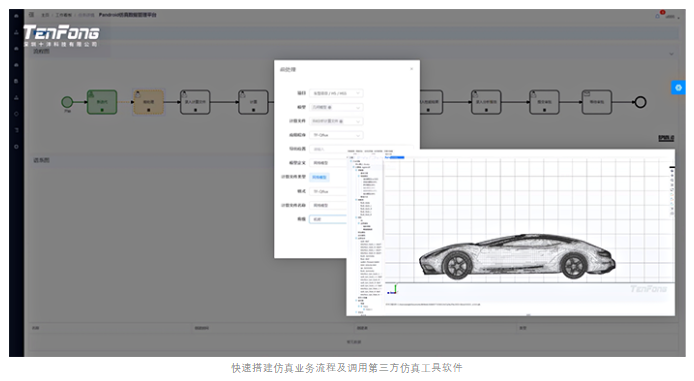
Task: Click the topmost icon in dark left sidebar
Action: point(16,16)
